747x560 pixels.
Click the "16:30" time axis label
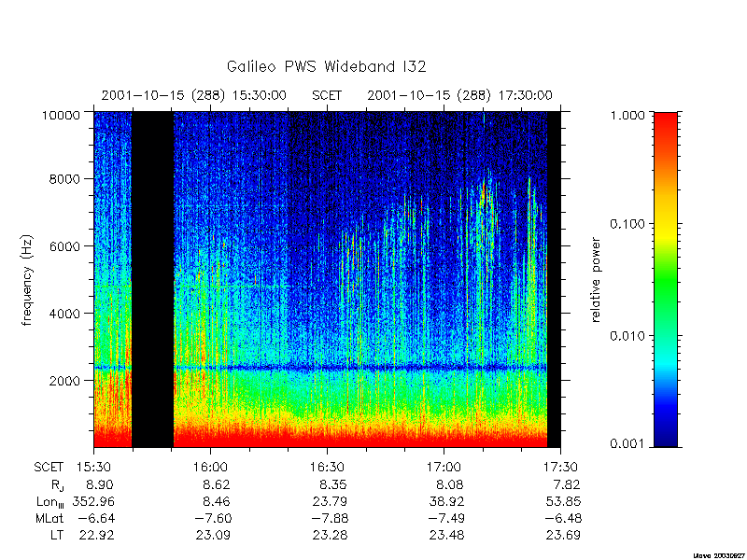tap(328, 468)
